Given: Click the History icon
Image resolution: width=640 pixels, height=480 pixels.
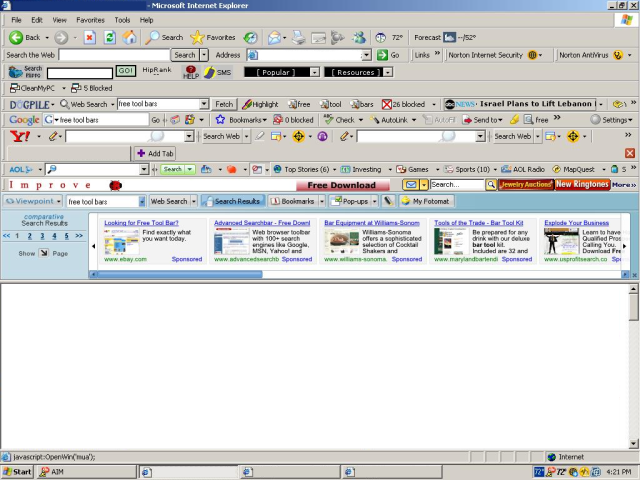Looking at the screenshot, I should 250,38.
